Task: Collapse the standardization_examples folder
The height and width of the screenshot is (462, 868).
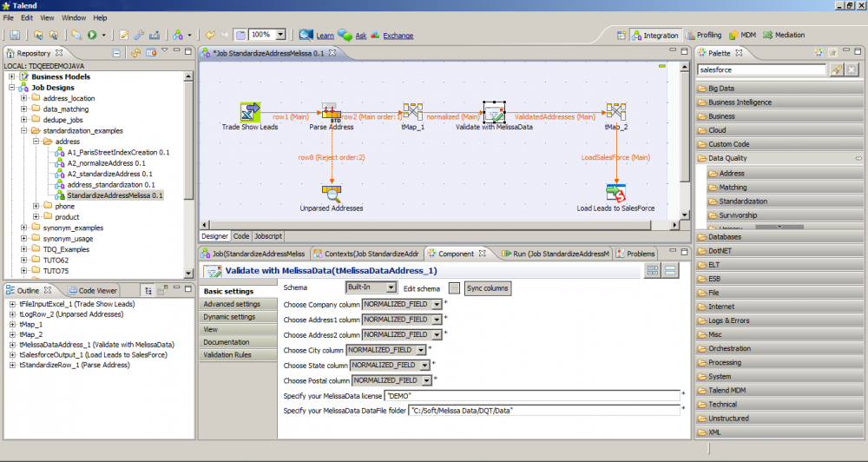Action: [x=23, y=131]
